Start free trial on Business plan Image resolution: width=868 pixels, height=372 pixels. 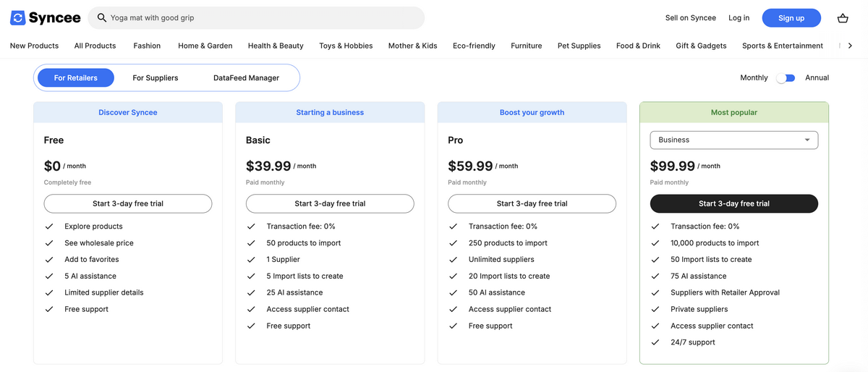tap(734, 203)
